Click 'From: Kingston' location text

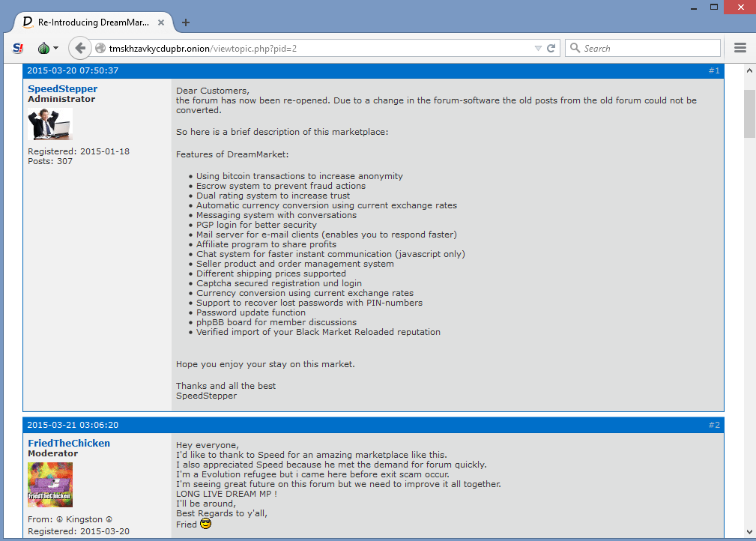pos(70,519)
